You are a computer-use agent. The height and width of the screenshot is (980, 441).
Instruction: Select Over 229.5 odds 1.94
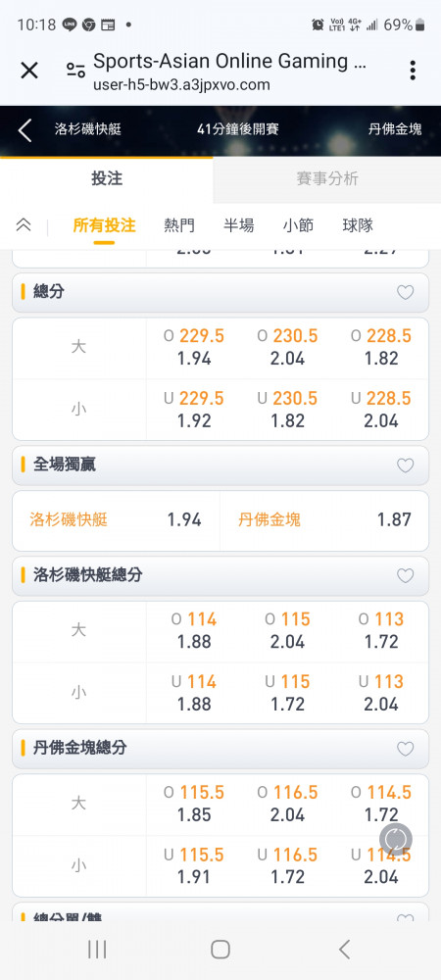point(194,348)
